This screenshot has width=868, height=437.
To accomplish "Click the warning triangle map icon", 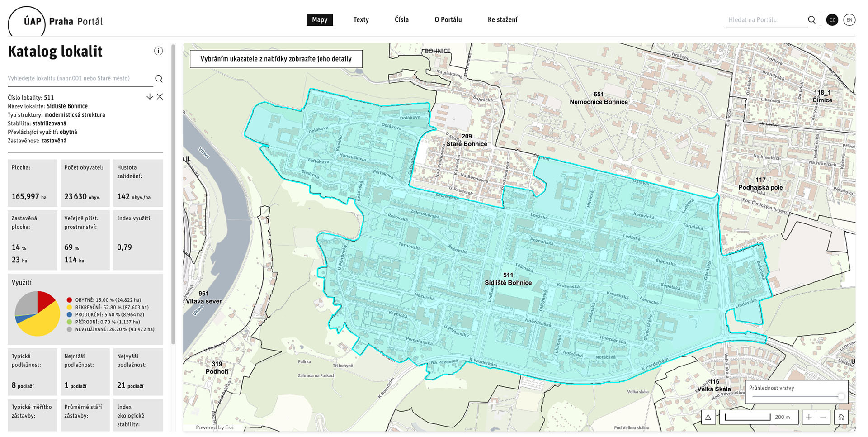I will coord(708,417).
